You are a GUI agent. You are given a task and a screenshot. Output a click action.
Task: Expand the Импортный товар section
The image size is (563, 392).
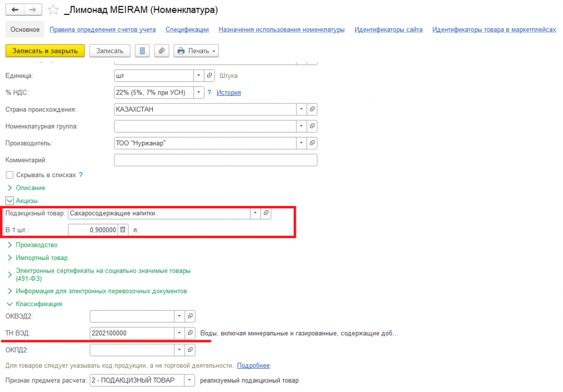coord(37,258)
